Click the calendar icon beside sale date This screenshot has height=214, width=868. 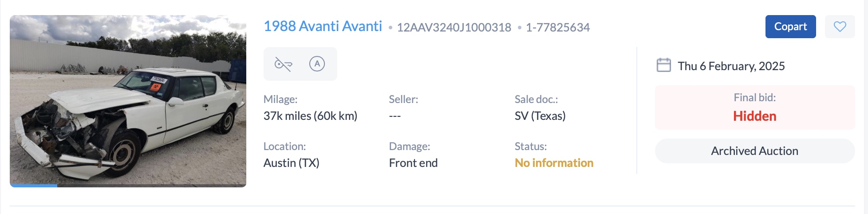point(663,65)
